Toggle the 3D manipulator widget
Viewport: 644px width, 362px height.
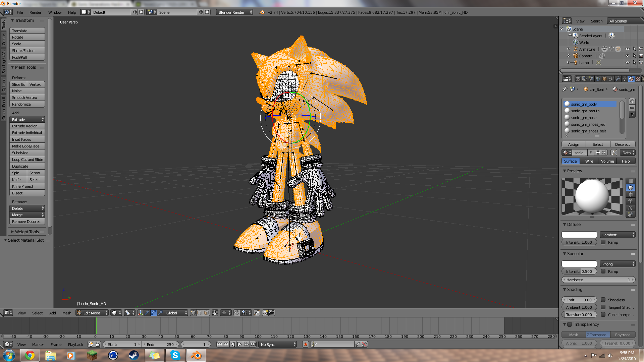tap(140, 313)
